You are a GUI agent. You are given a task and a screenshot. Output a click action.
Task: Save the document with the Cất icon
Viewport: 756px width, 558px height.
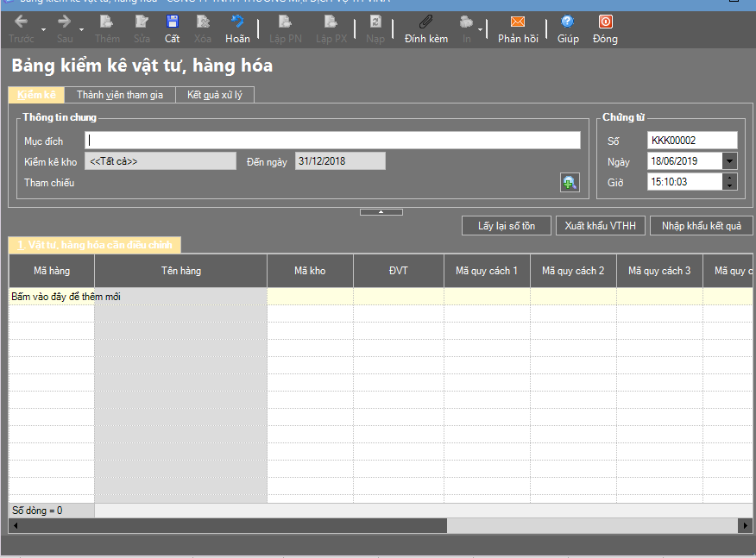pos(172,22)
